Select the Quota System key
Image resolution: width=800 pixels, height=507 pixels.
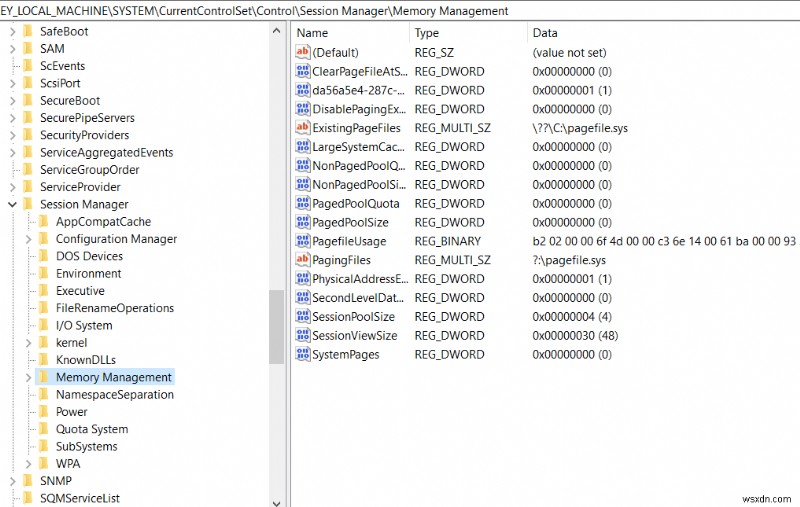pyautogui.click(x=92, y=429)
